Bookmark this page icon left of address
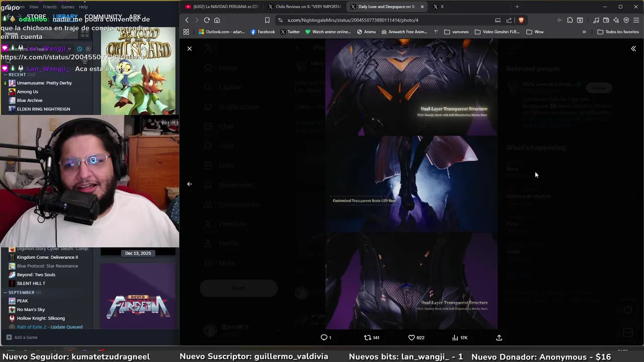This screenshot has width=644, height=362. (x=267, y=20)
